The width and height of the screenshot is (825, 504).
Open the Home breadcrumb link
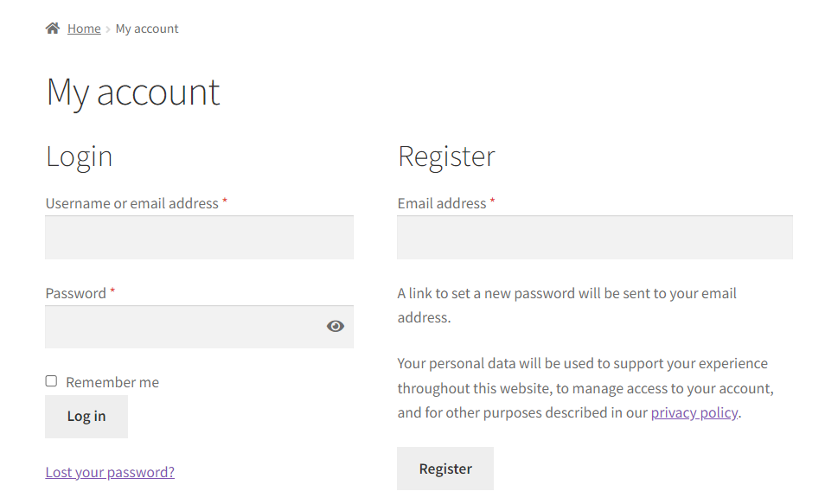[x=84, y=29]
